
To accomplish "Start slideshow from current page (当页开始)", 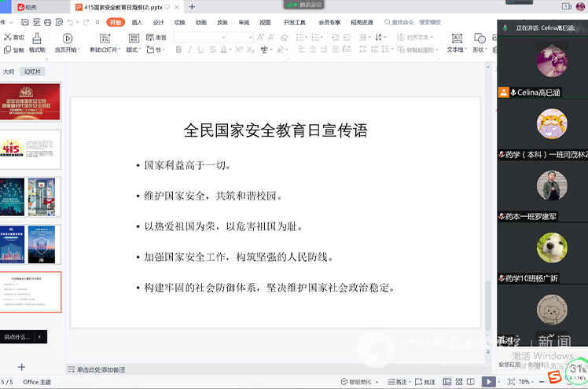I will coord(67,42).
